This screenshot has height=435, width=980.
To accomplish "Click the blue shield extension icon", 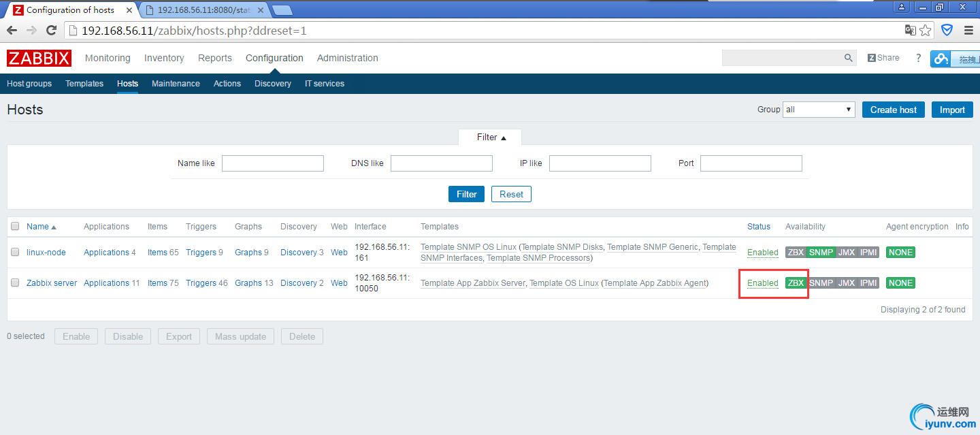I will (x=947, y=31).
